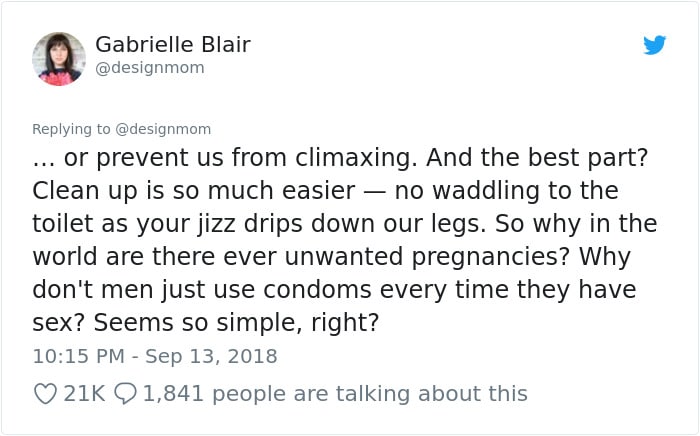Click the words 'So why in the'
This screenshot has height=436, width=700.
coord(576,224)
